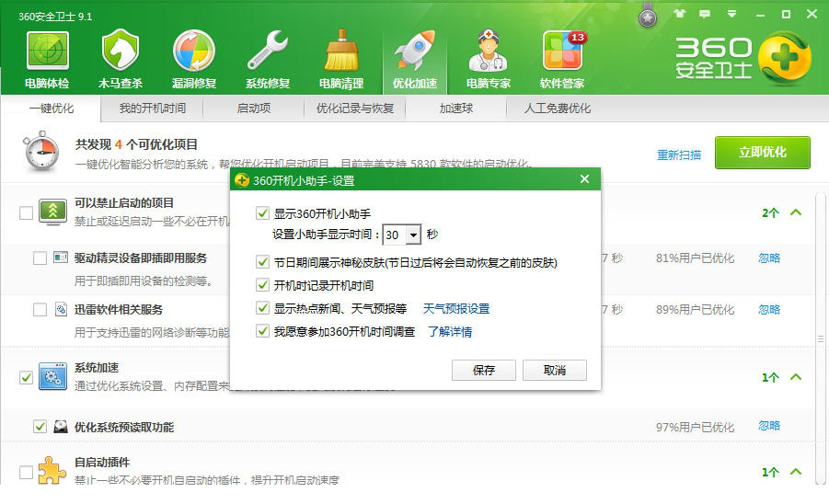Click the gears icon for 系统加速
This screenshot has height=504, width=829.
pyautogui.click(x=52, y=376)
